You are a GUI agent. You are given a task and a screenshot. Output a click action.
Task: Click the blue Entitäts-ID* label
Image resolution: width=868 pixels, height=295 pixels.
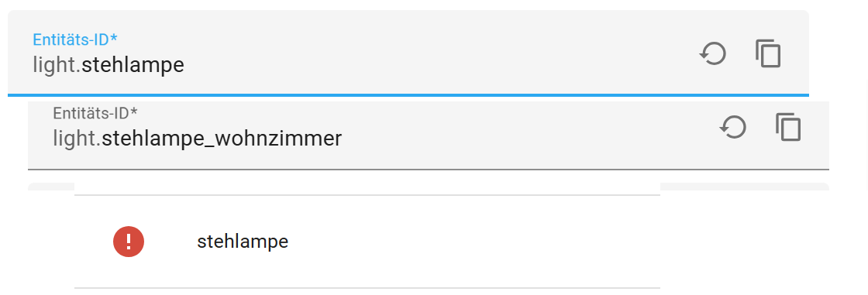tap(75, 39)
